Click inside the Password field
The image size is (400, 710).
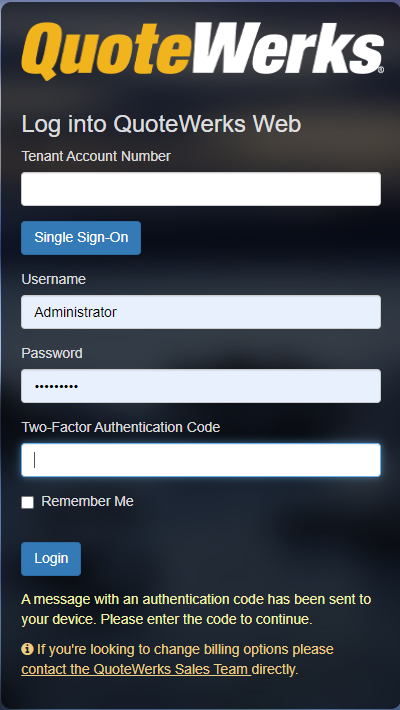click(x=201, y=386)
